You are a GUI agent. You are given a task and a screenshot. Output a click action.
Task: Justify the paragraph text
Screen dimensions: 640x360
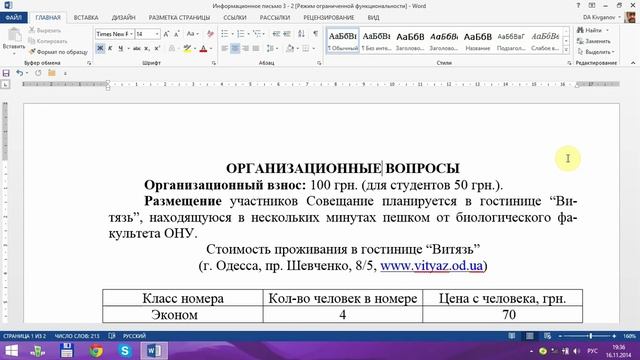[256, 49]
